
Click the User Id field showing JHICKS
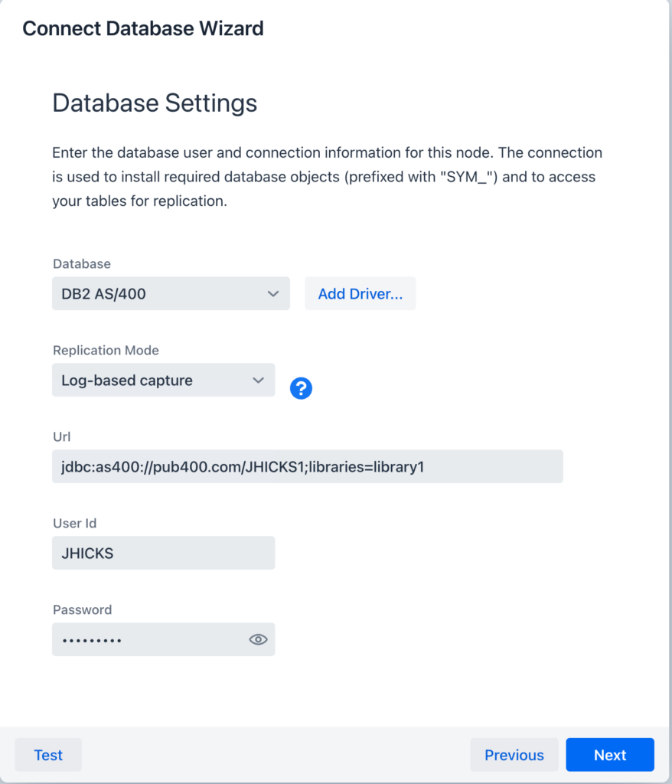point(163,553)
